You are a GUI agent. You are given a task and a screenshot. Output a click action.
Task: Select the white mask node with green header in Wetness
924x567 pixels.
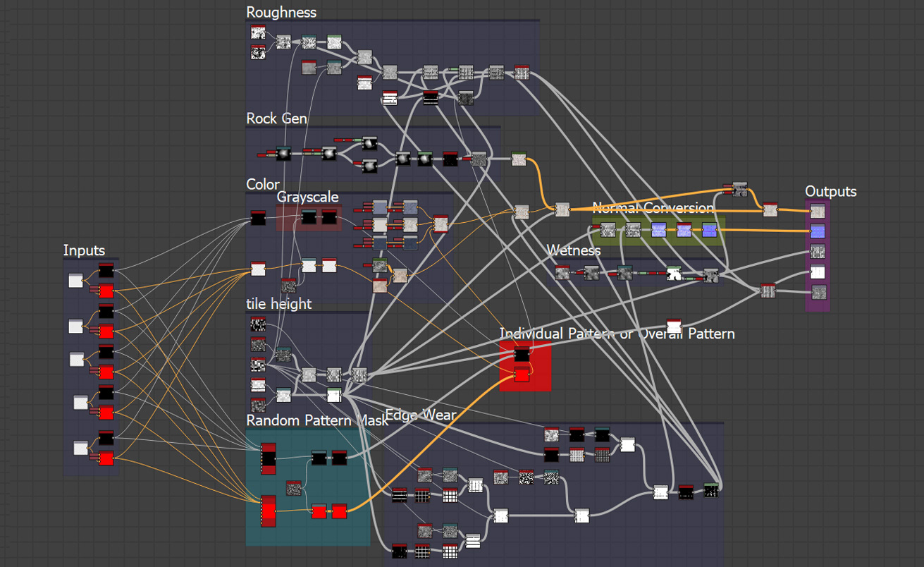pos(674,273)
